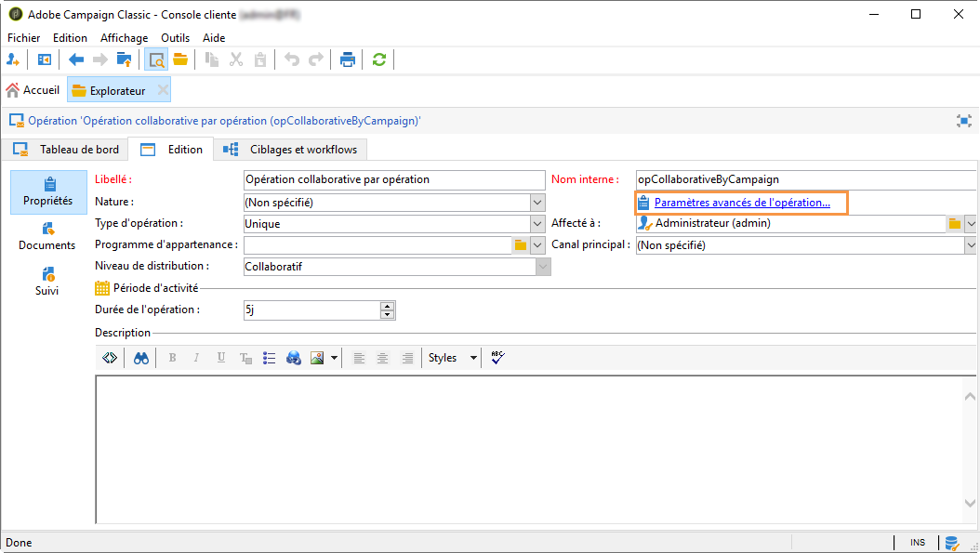This screenshot has height=553, width=980.
Task: Click the parent folder up-arrow icon
Action: pos(125,60)
